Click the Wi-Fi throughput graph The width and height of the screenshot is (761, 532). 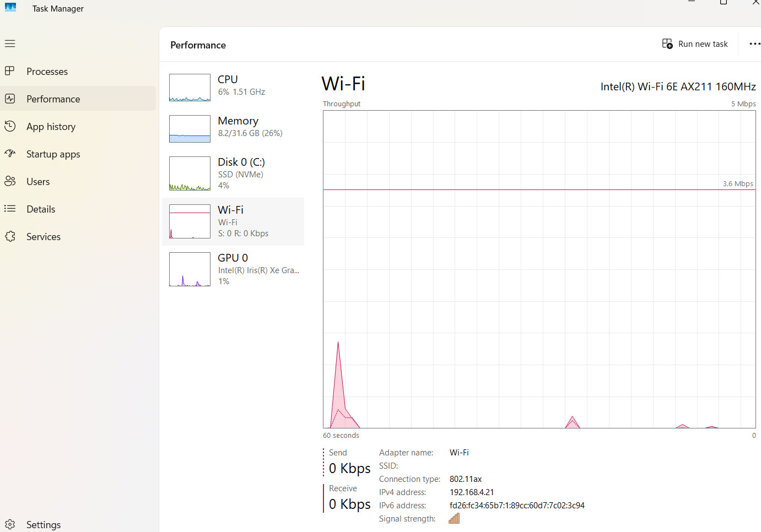coord(539,269)
